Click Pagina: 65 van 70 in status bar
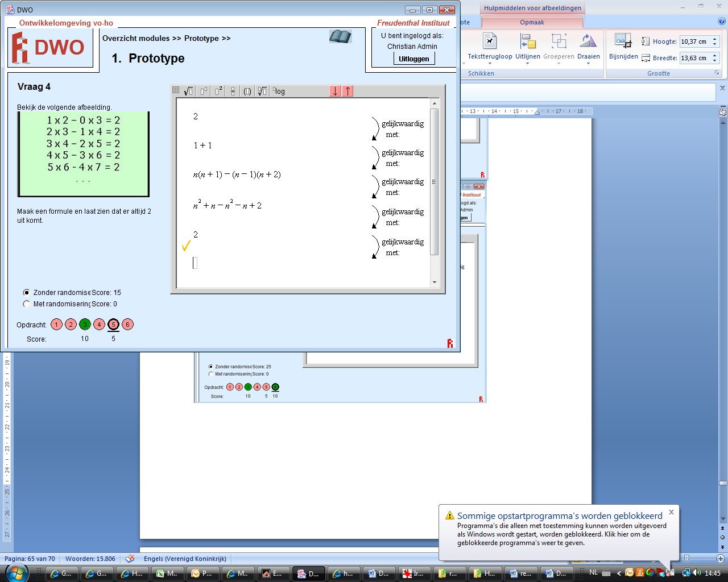 coord(30,559)
